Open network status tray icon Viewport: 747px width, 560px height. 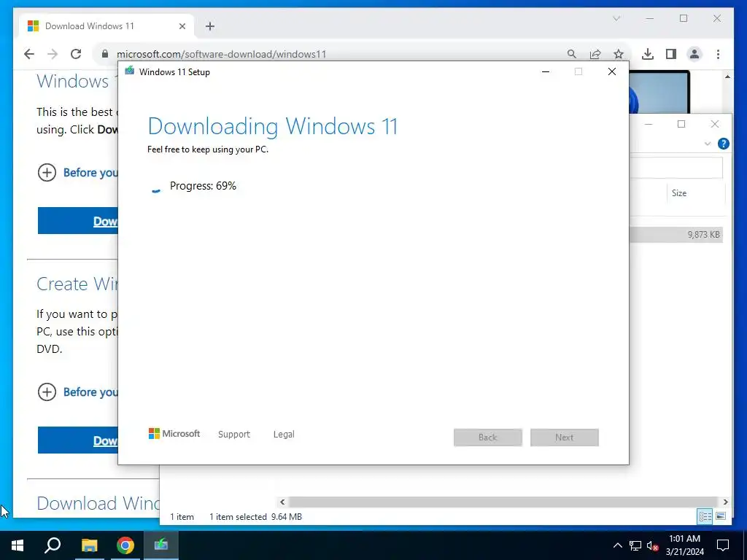(x=635, y=545)
